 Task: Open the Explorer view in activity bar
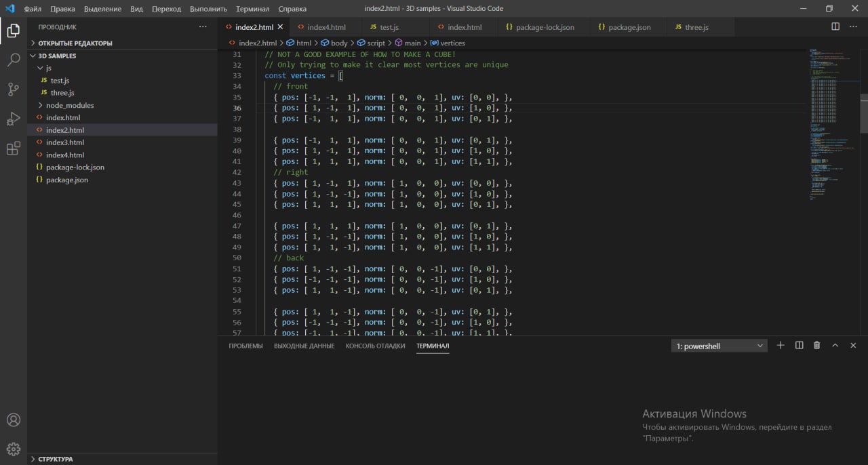coord(13,31)
